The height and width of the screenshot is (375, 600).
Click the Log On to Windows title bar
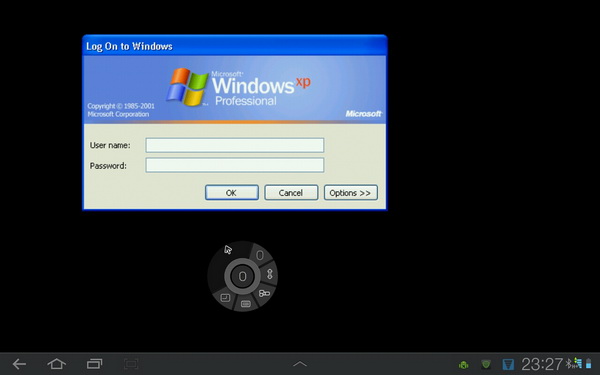(235, 46)
